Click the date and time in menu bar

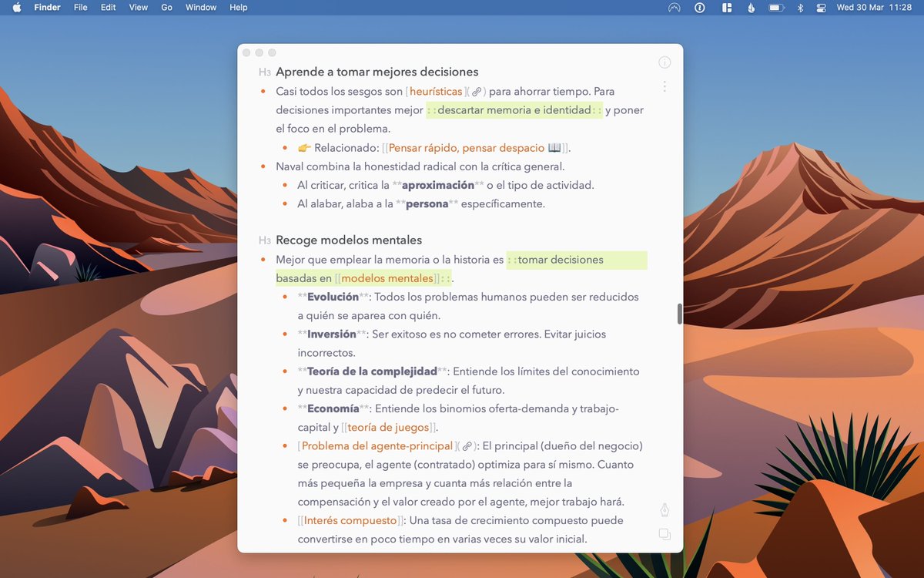(x=874, y=8)
